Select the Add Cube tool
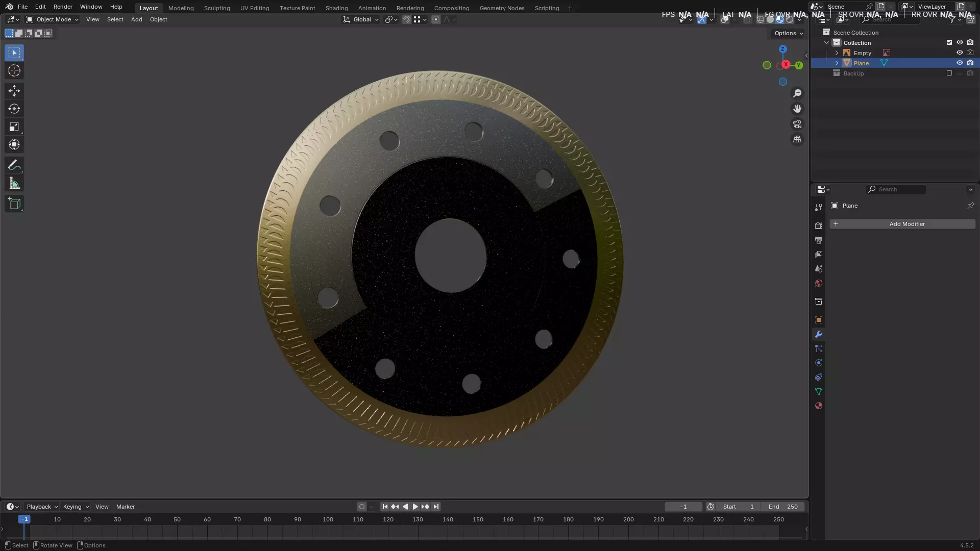Image resolution: width=980 pixels, height=551 pixels. (x=14, y=204)
